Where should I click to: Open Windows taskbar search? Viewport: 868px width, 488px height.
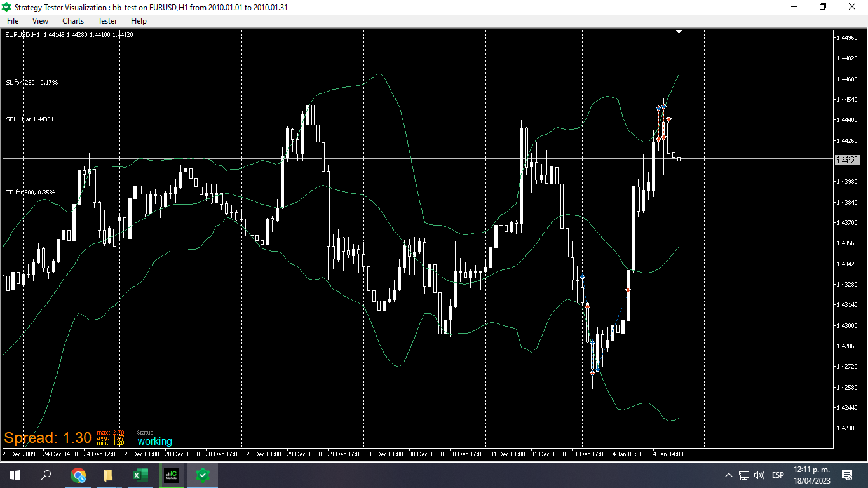(46, 475)
